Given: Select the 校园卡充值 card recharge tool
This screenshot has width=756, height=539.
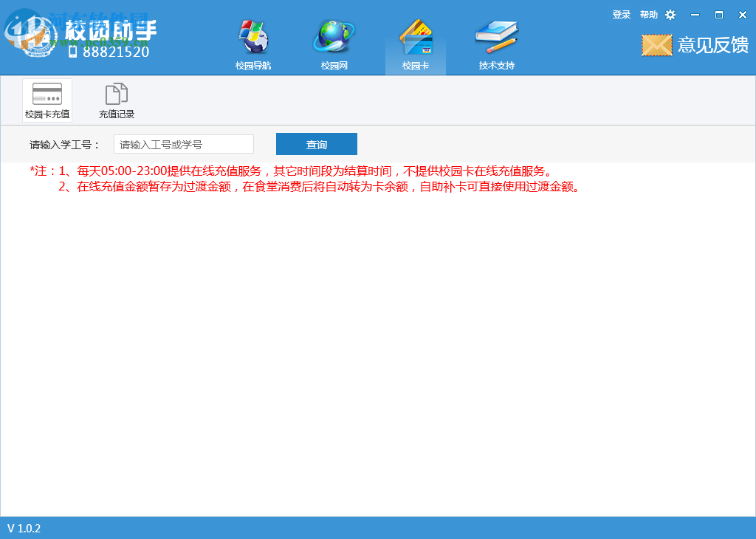Looking at the screenshot, I should (47, 99).
